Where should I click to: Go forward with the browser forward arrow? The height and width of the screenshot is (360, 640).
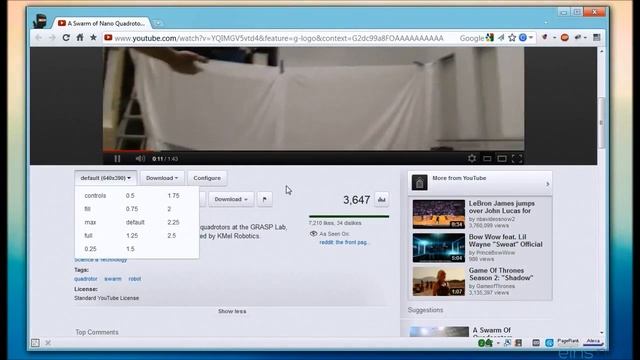pos(52,38)
